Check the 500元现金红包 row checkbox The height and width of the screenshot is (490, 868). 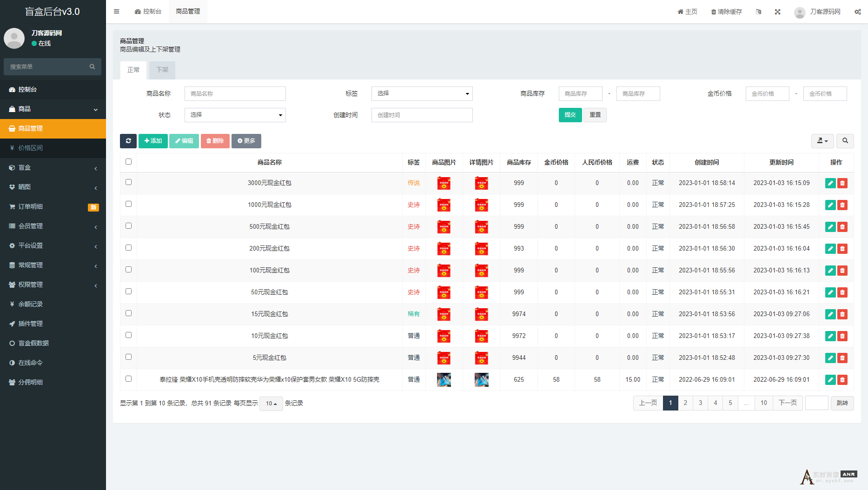pyautogui.click(x=128, y=226)
